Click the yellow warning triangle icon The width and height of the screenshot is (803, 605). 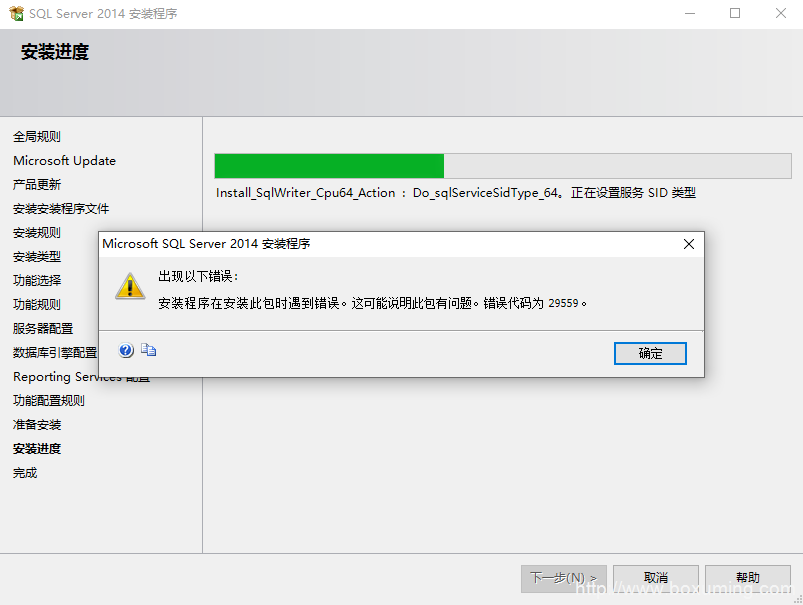[130, 286]
